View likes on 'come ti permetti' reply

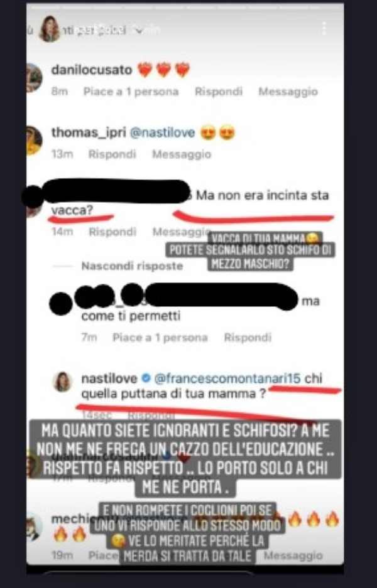(x=160, y=338)
